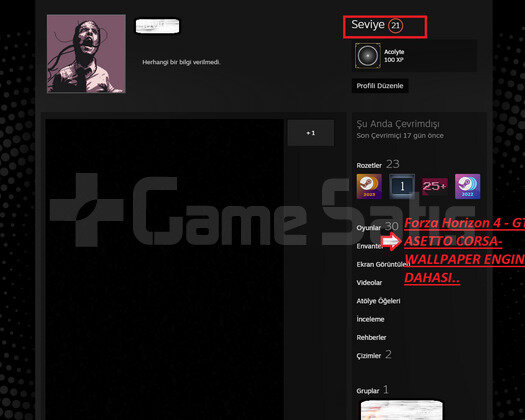The height and width of the screenshot is (420, 525).
Task: Go to Envanter inventory
Action: pos(370,246)
